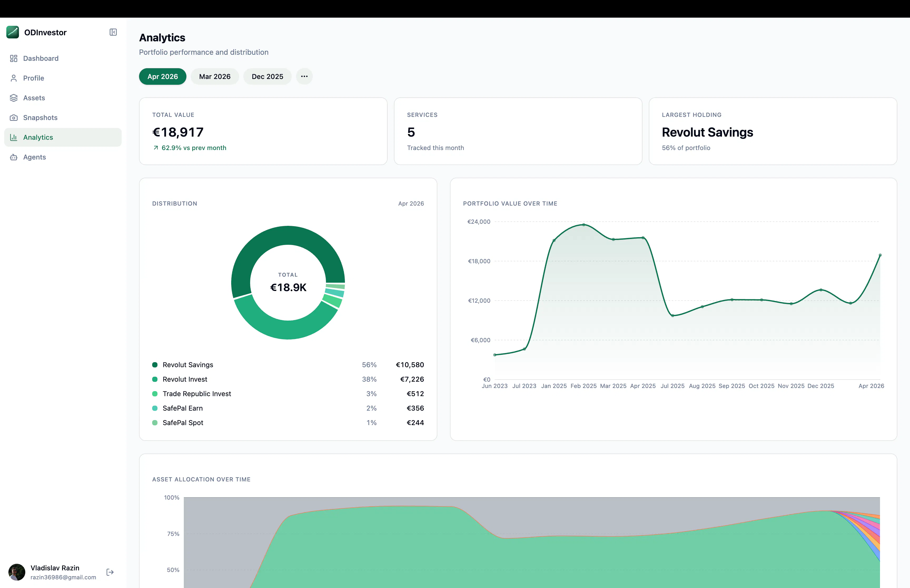Click the Feb 2025 peak data point
This screenshot has width=910, height=588.
(583, 225)
